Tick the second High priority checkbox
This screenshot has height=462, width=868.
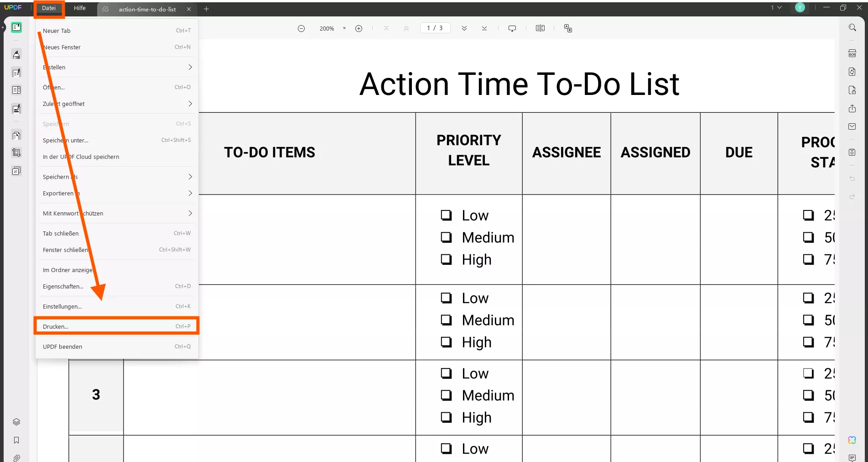[446, 342]
